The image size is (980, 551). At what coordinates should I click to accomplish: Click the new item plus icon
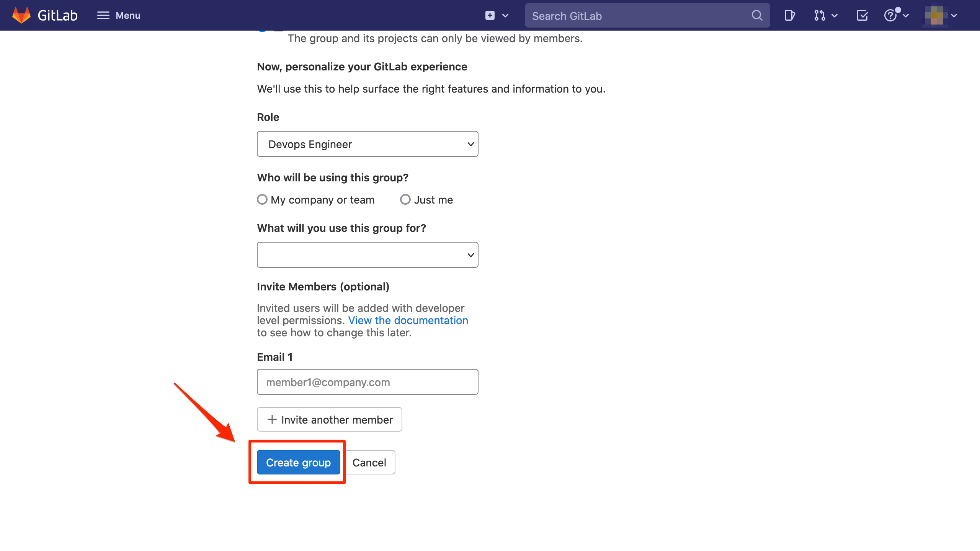[x=490, y=15]
